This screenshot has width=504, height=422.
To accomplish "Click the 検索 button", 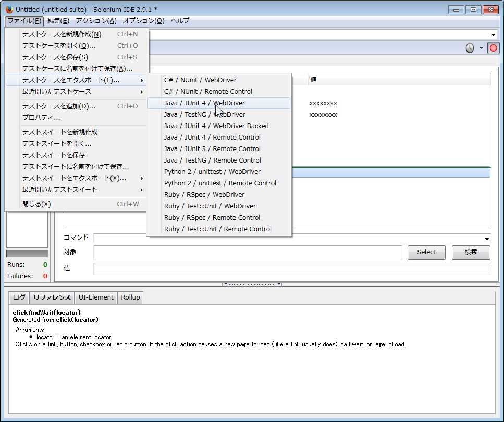I will pyautogui.click(x=471, y=252).
